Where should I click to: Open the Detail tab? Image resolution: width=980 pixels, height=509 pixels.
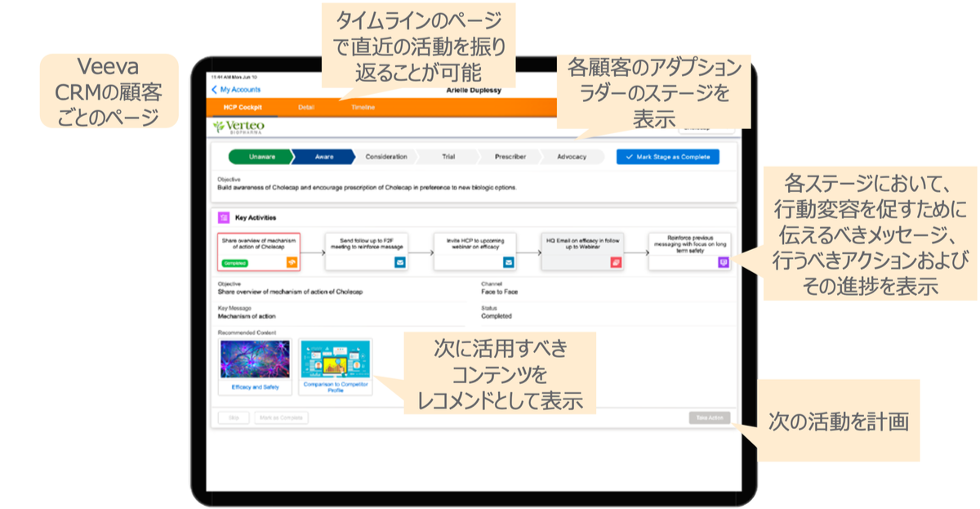(306, 107)
